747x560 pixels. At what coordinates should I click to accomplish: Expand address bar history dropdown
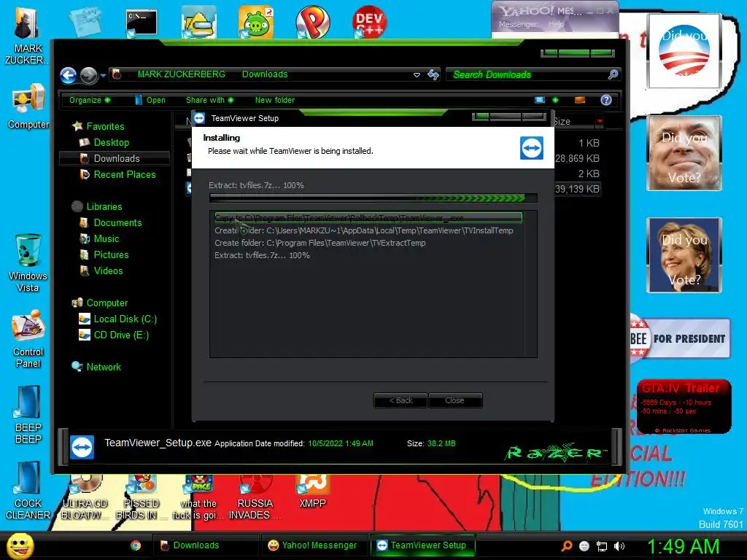point(417,75)
